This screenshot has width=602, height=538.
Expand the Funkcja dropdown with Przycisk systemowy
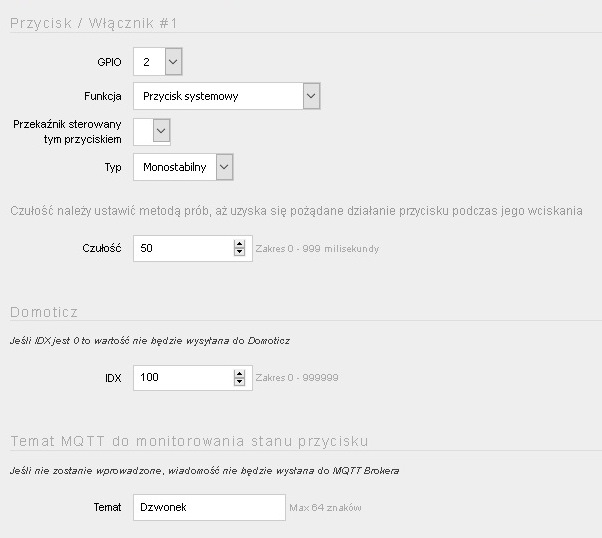(x=227, y=96)
